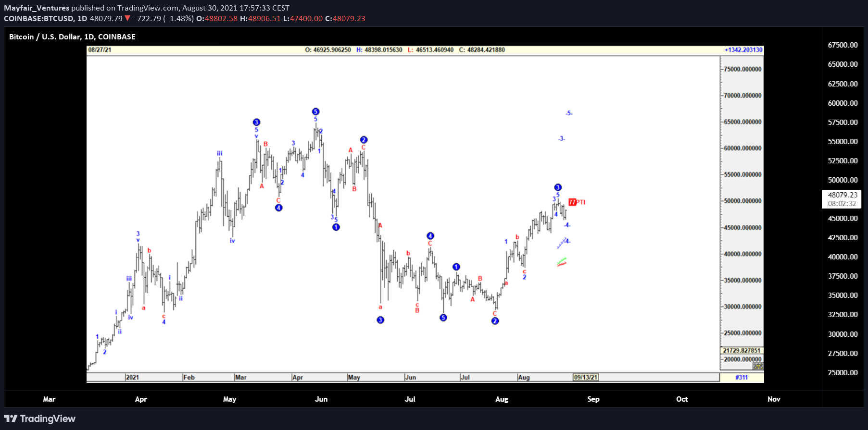The width and height of the screenshot is (868, 430).
Task: Click the circled 3 wave marker near 48079 price
Action: (558, 187)
